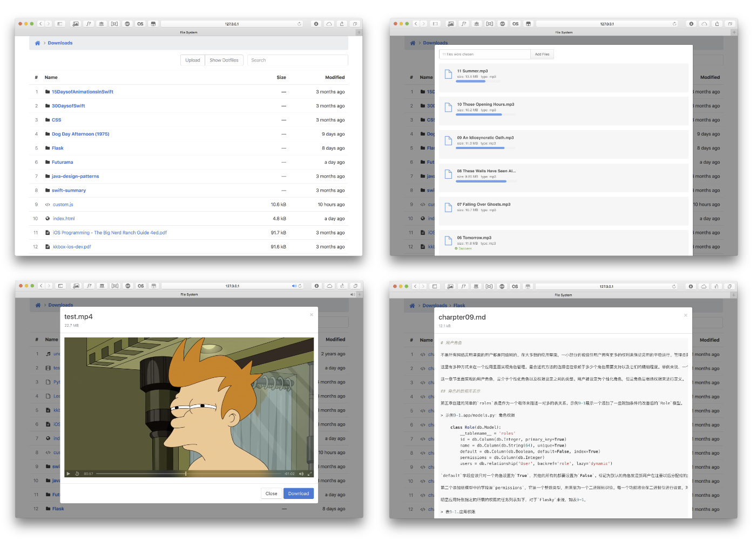Viewport: 756px width, 540px height.
Task: Open the 30DaysofSwift folder
Action: (69, 106)
